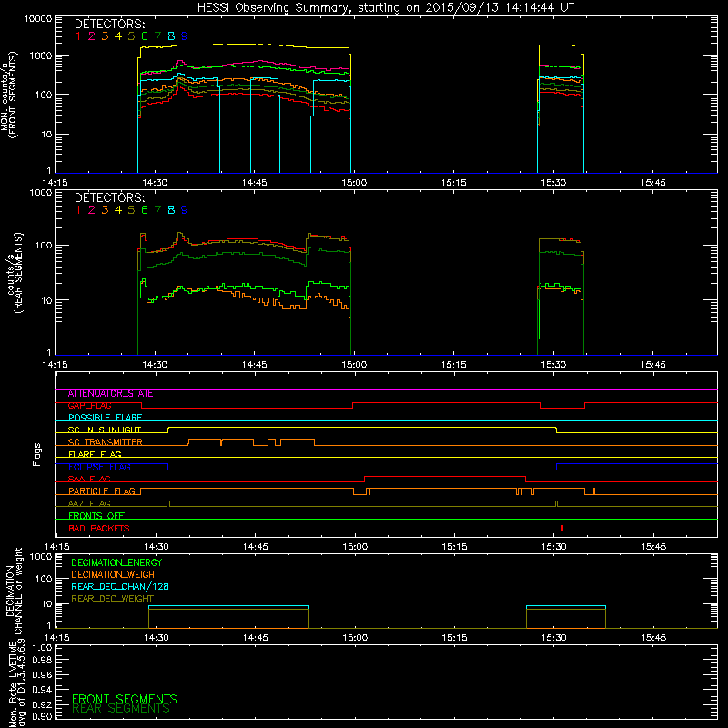Click the 0.94 tick on livetime axis
Viewport: 728px width, 728px height.
tap(42, 689)
